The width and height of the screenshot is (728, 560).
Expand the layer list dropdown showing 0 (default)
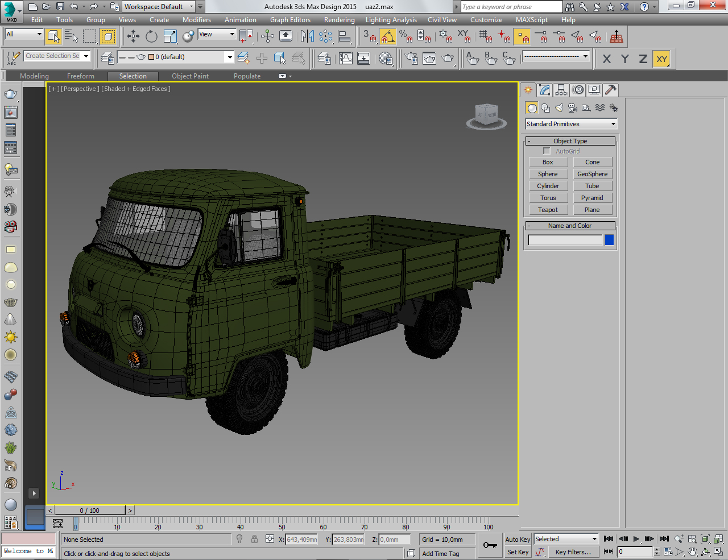point(230,57)
